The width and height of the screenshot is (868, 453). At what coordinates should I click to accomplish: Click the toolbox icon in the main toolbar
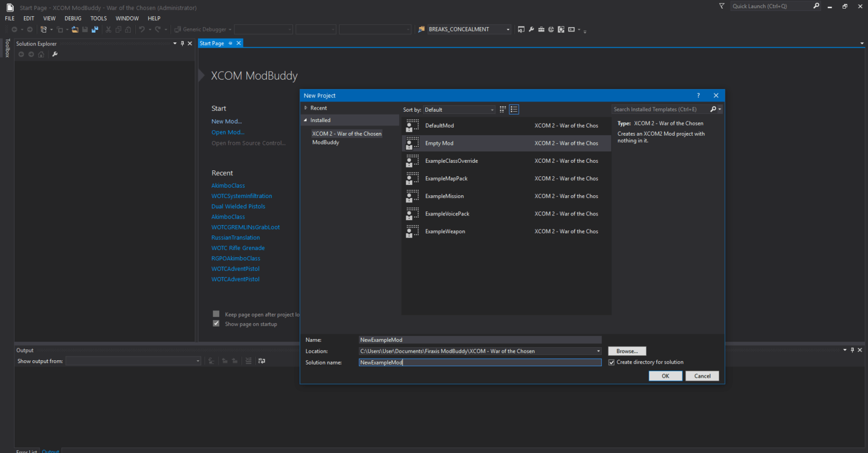pos(541,29)
